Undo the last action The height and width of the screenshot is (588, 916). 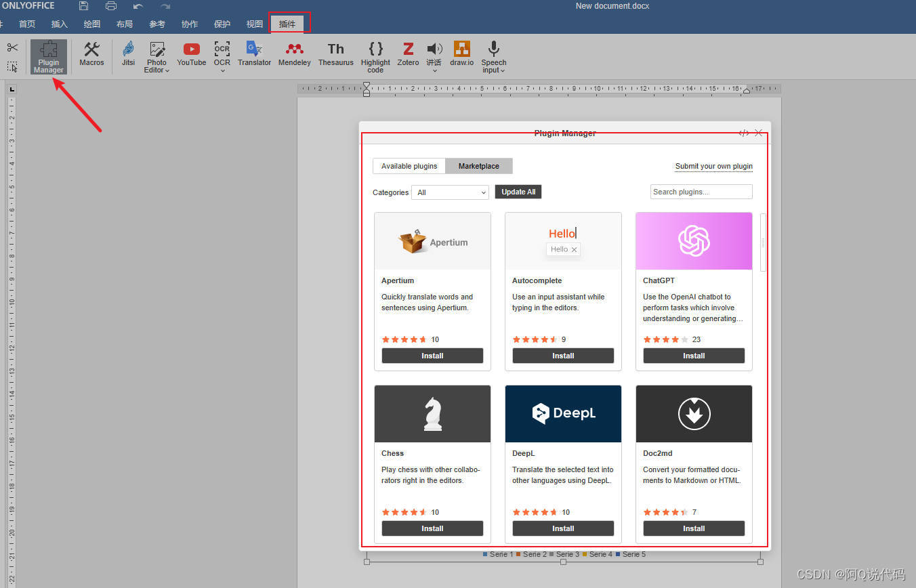click(138, 6)
